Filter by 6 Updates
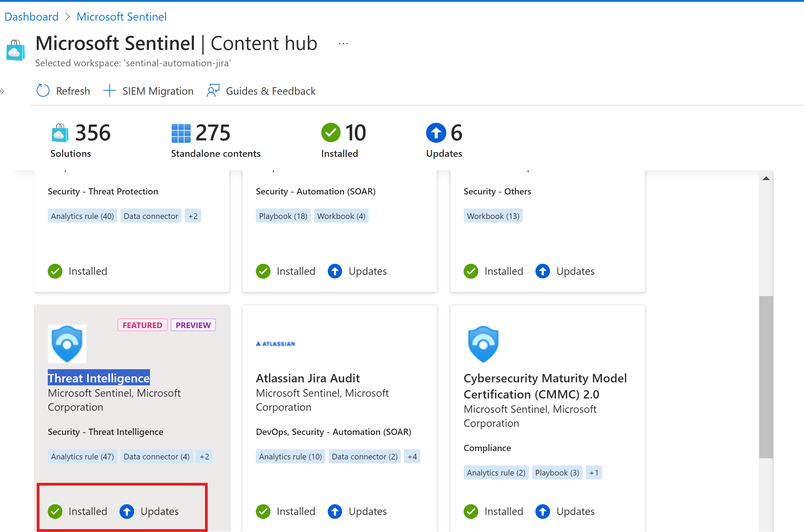This screenshot has height=532, width=804. pyautogui.click(x=444, y=140)
